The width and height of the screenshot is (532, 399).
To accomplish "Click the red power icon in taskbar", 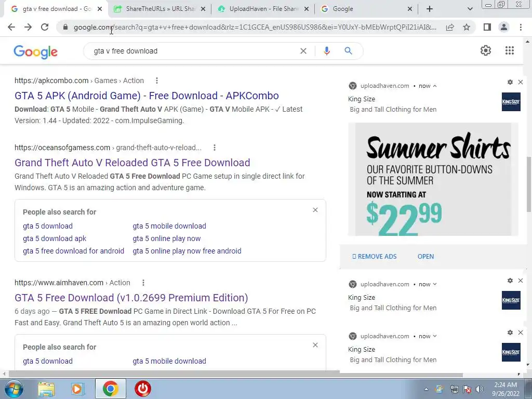I will pos(142,389).
